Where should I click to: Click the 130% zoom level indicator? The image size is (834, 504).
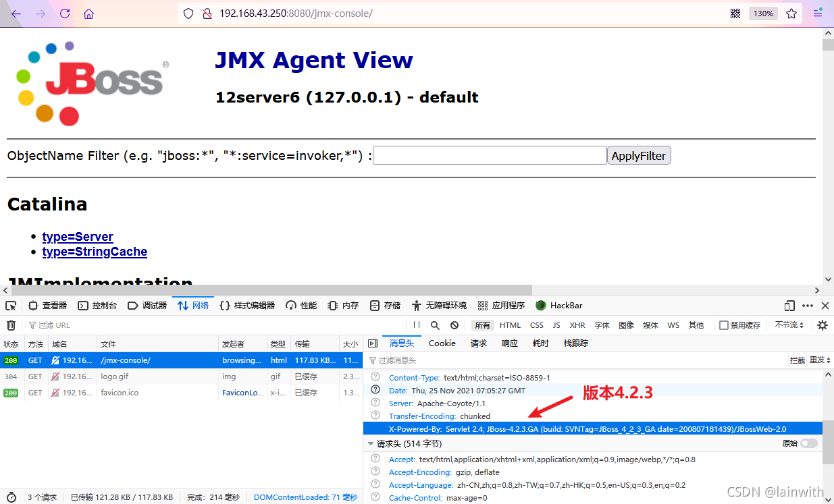pos(763,13)
